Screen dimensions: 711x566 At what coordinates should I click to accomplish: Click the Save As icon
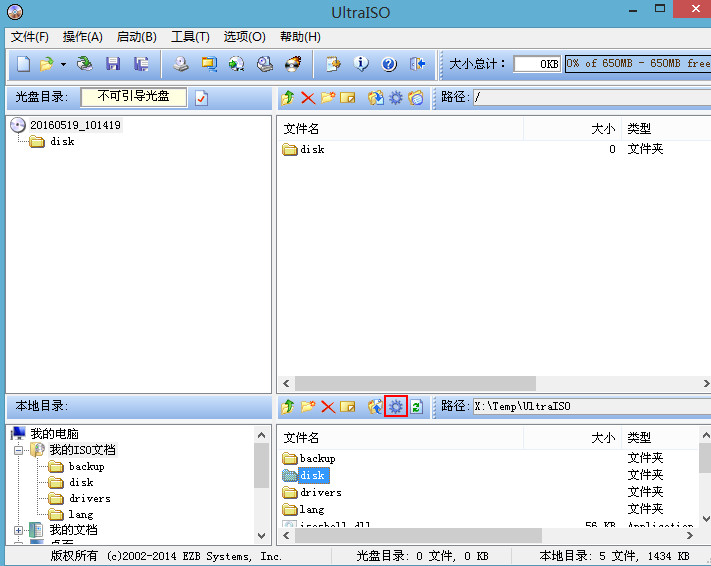tap(141, 64)
